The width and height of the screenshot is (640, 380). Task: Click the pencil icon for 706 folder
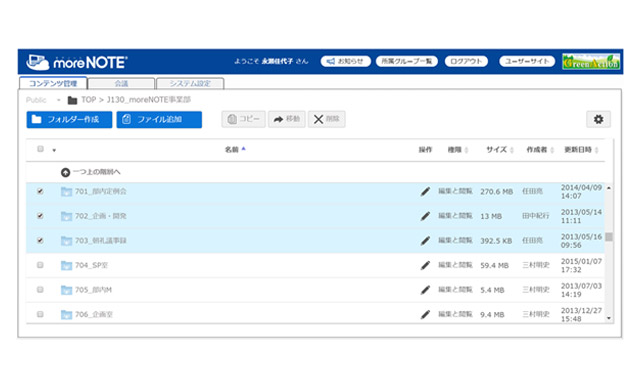425,314
